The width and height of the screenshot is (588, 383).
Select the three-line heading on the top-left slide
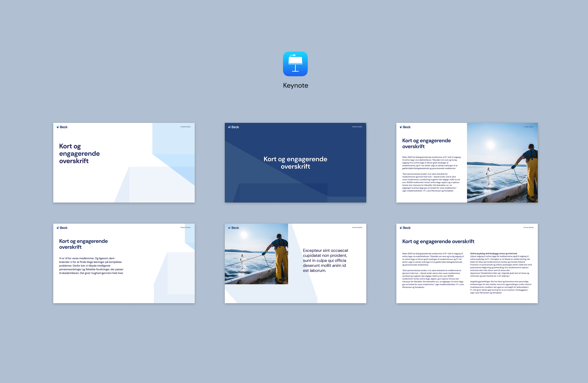[79, 154]
